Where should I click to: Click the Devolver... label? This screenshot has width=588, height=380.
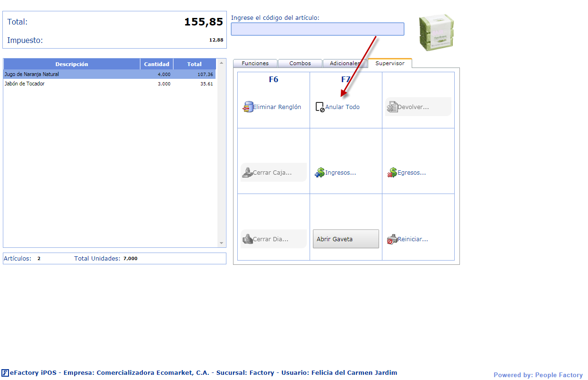coord(413,107)
